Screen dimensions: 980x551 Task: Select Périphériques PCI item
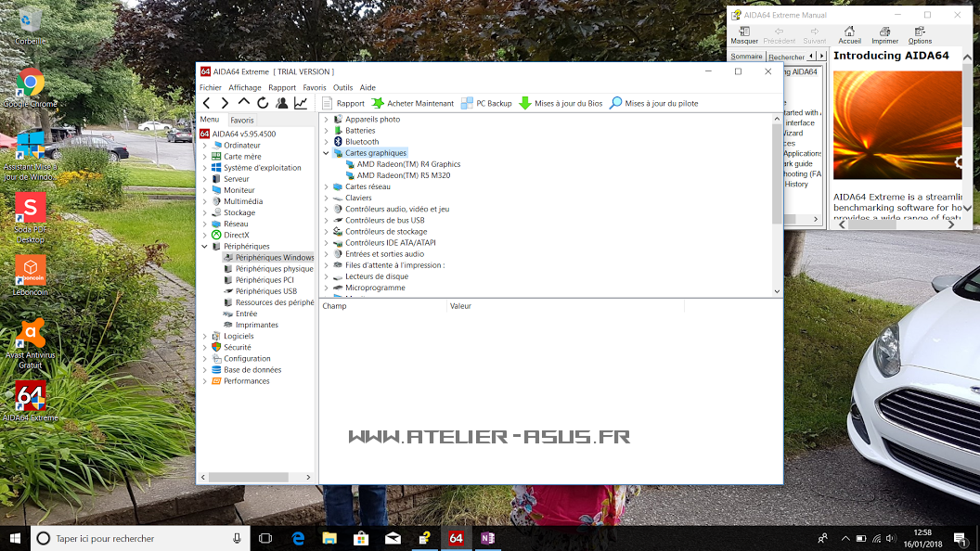264,280
